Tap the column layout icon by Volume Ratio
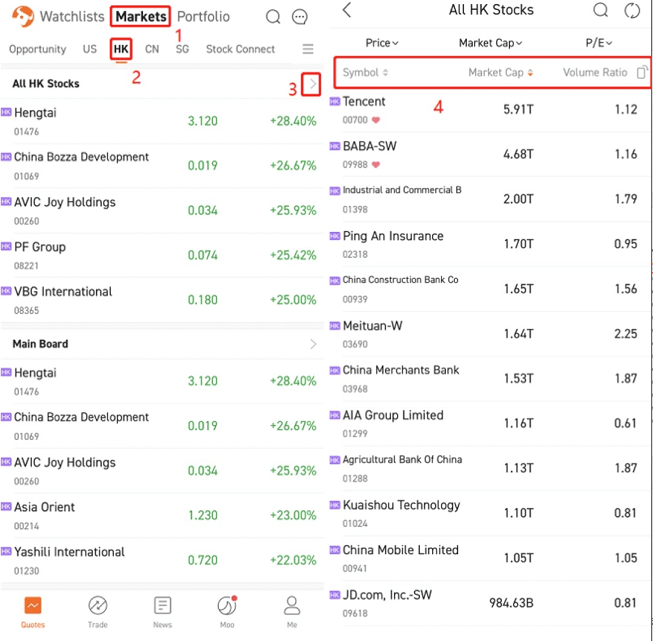Image resolution: width=653 pixels, height=641 pixels. 642,72
